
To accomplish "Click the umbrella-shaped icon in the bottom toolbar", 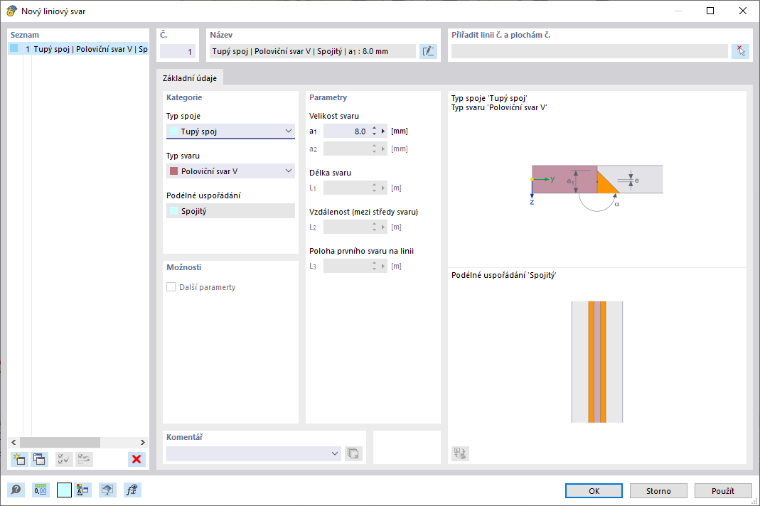I will [x=108, y=490].
